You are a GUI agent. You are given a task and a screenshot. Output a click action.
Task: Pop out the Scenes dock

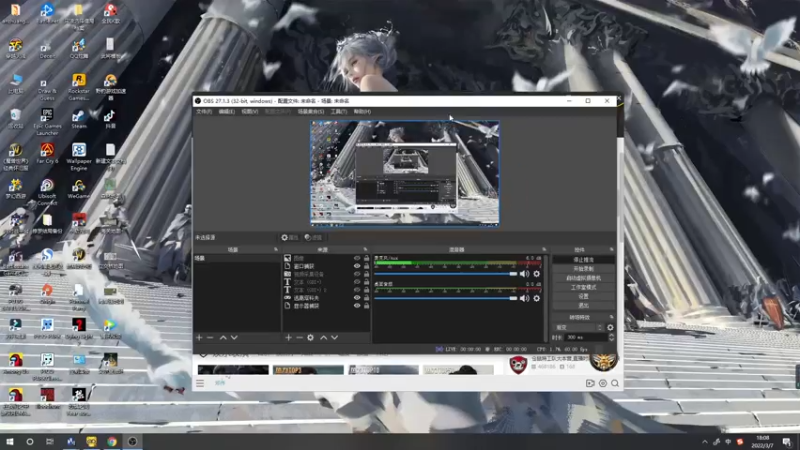click(276, 249)
